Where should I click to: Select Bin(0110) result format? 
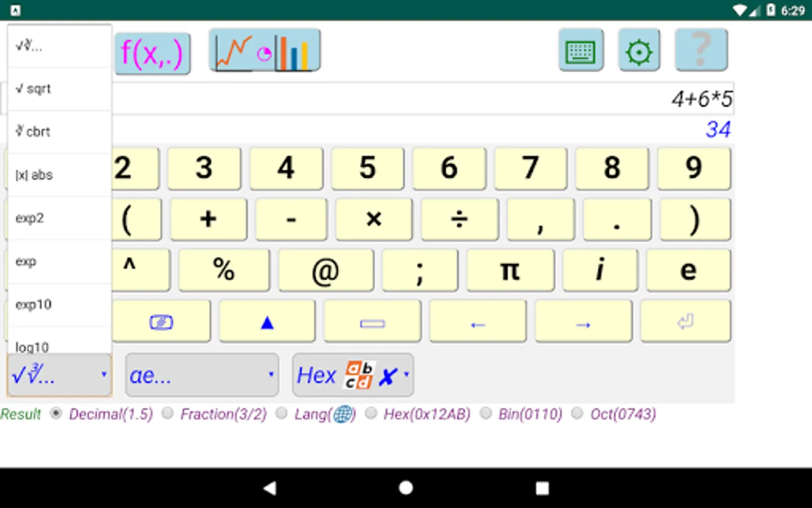[521, 414]
